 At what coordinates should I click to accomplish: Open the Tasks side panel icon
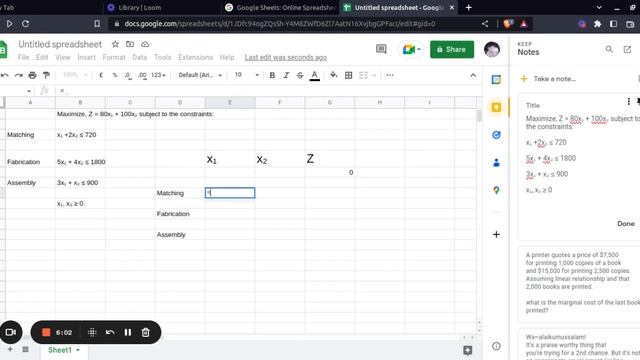click(x=496, y=135)
